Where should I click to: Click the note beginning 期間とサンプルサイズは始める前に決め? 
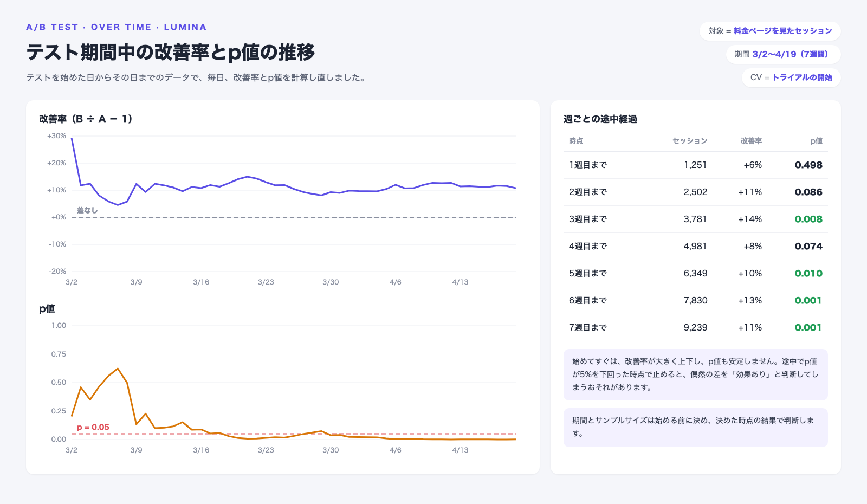pyautogui.click(x=696, y=428)
